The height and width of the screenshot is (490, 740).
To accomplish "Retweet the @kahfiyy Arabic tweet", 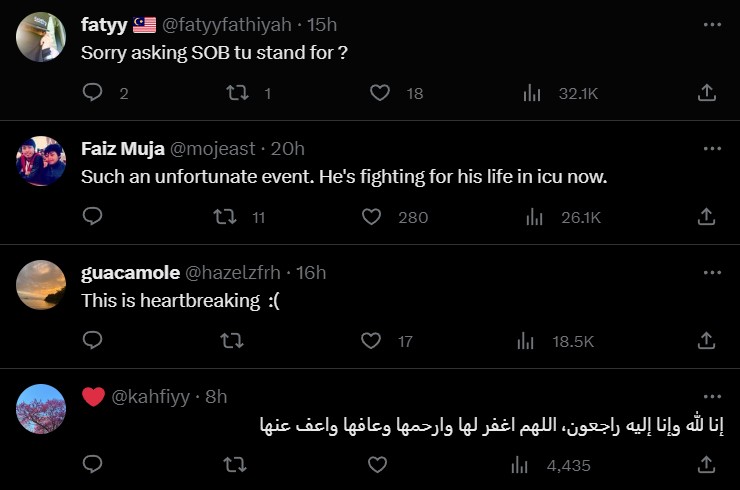I will (x=232, y=465).
